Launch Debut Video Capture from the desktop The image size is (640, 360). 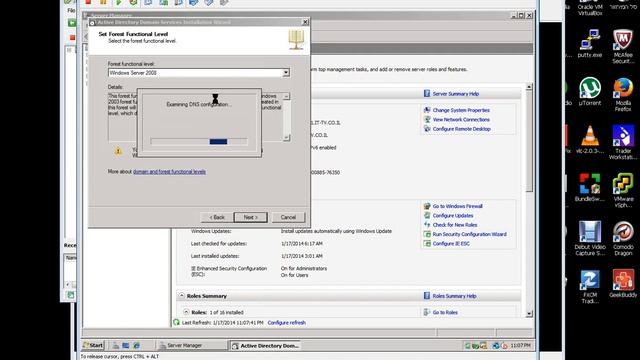(589, 238)
